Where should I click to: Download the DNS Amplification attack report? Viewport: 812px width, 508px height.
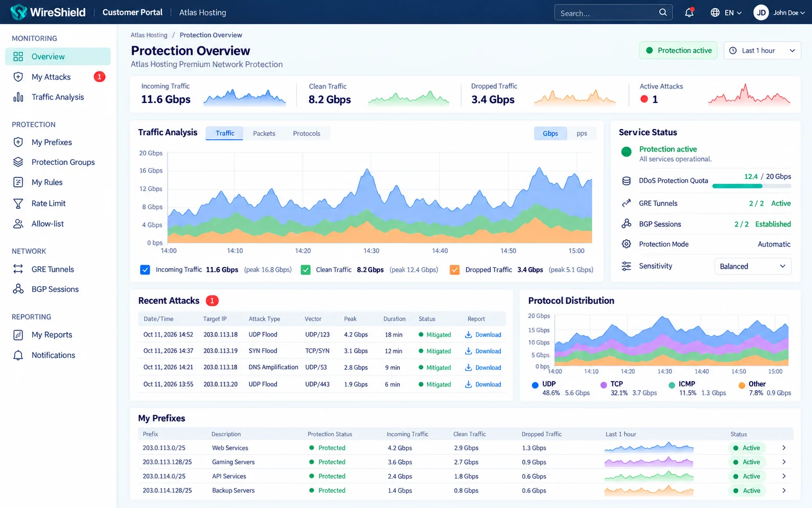(x=483, y=368)
